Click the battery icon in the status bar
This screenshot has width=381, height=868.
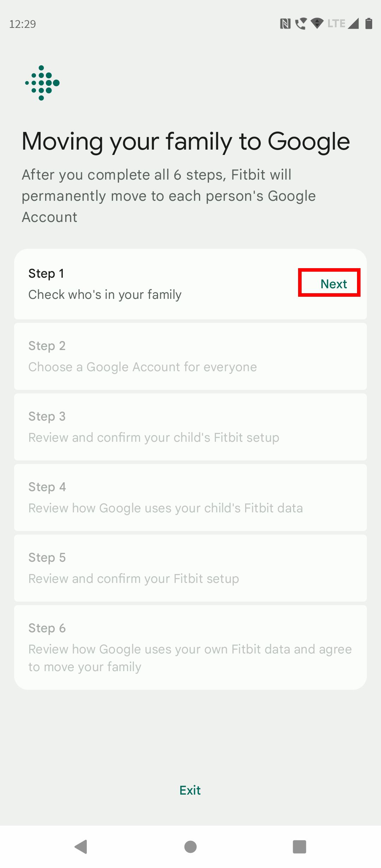[x=369, y=23]
